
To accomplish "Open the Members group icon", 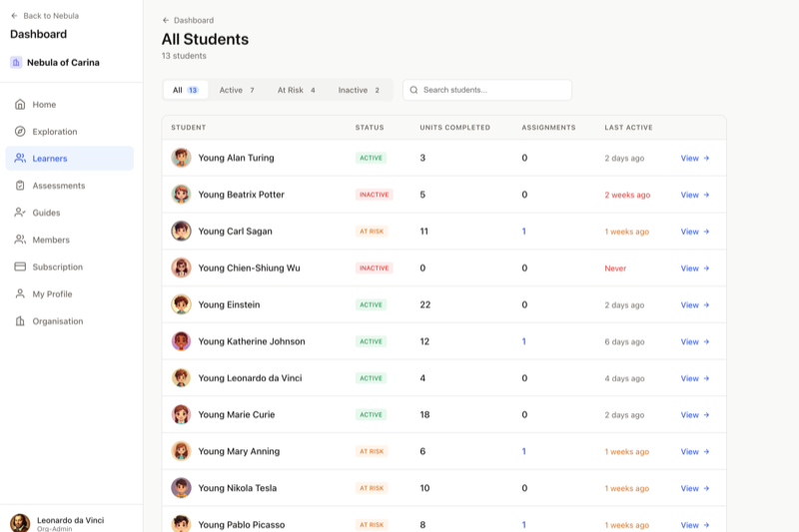I will click(x=20, y=240).
